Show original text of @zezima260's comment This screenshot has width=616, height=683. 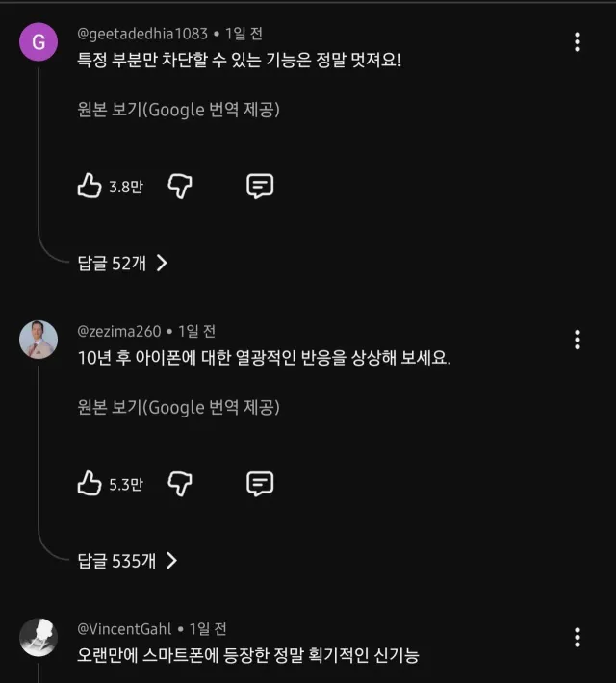[x=178, y=408]
